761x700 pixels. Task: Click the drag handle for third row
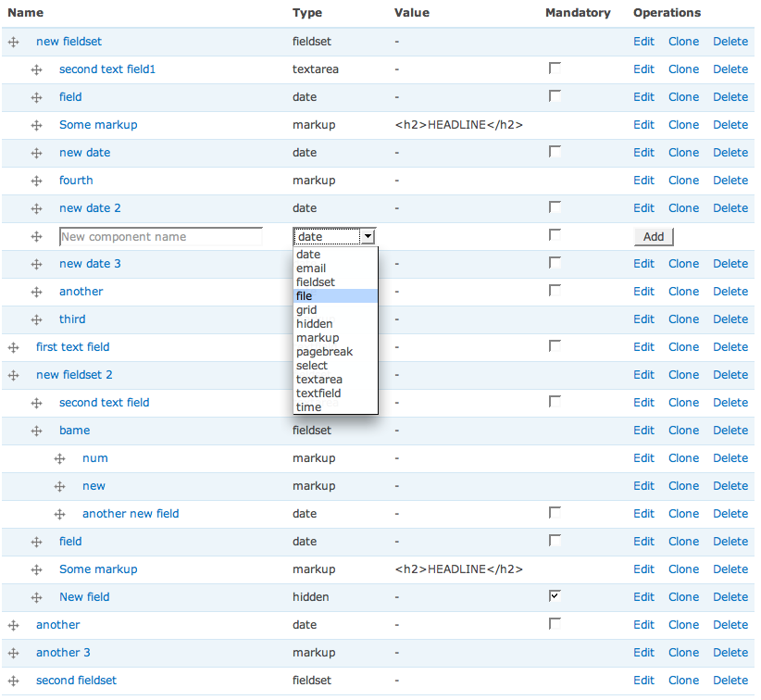pos(36,319)
